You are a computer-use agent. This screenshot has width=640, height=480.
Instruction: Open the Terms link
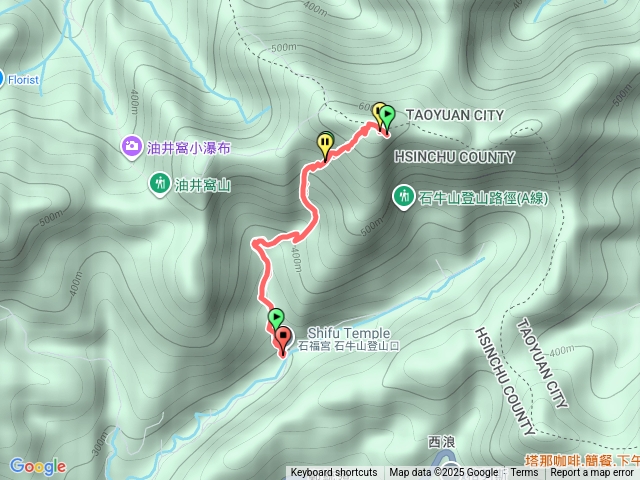pyautogui.click(x=524, y=473)
